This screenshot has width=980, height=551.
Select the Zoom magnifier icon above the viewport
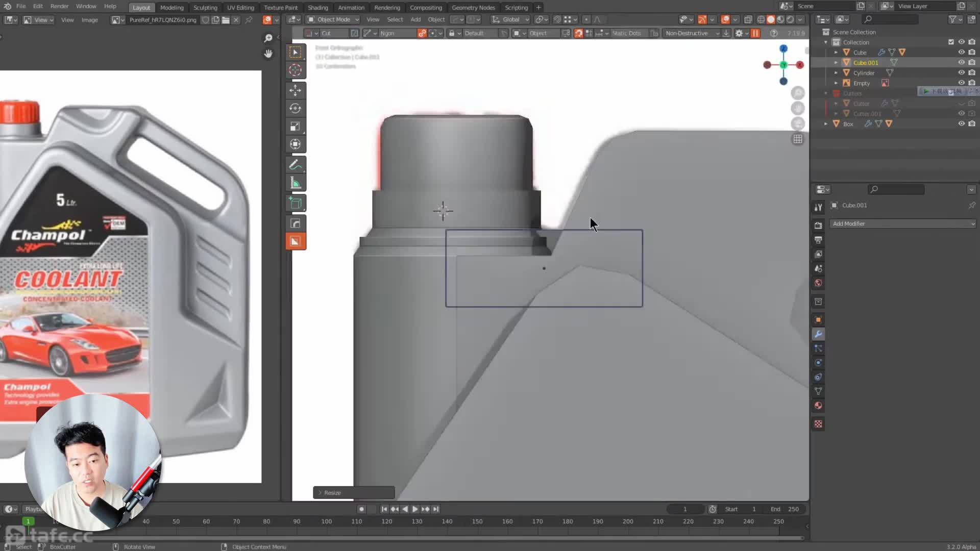click(268, 38)
